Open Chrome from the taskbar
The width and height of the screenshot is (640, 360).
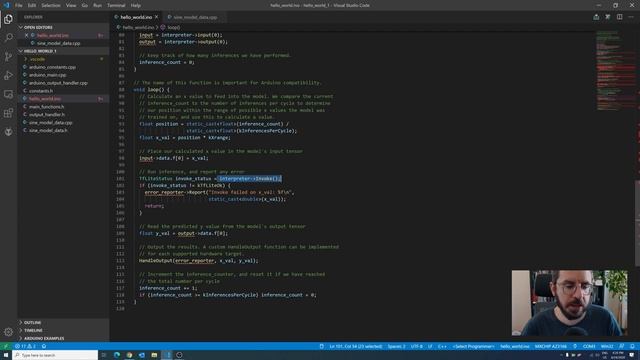(129, 355)
